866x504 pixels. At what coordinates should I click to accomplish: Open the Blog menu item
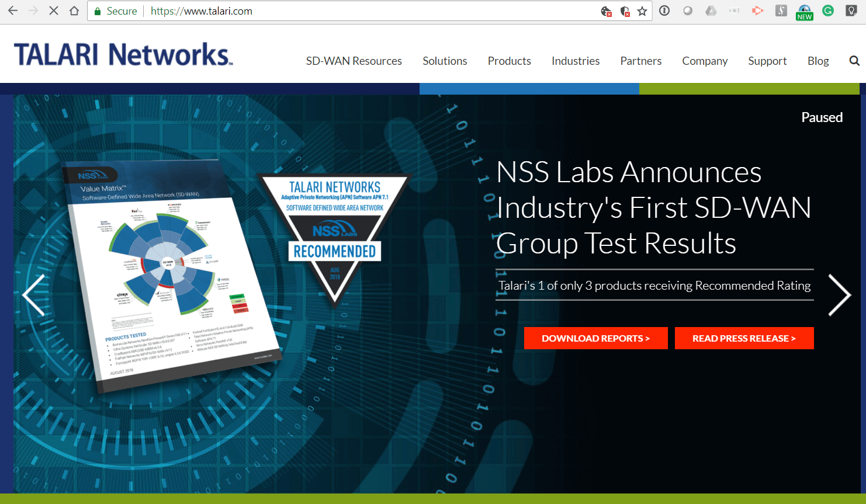pyautogui.click(x=817, y=61)
